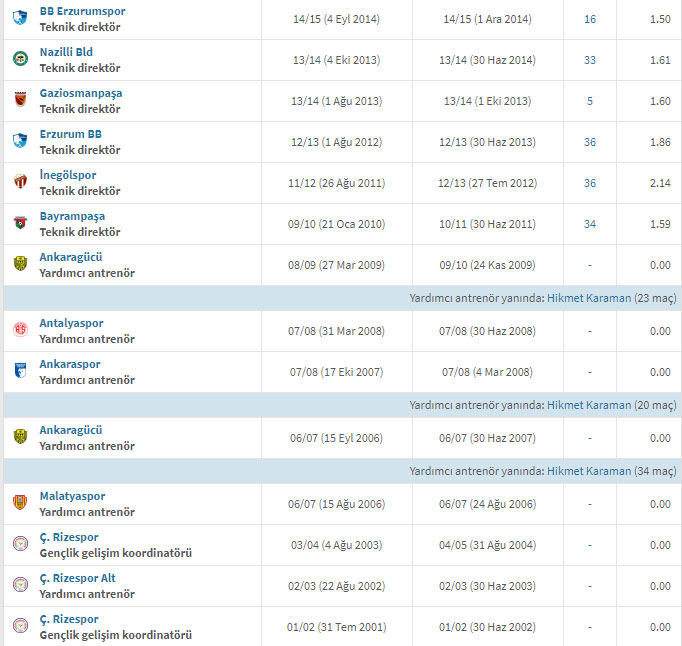Open the Nazilli Bld team name link
This screenshot has height=646, width=682.
click(66, 52)
